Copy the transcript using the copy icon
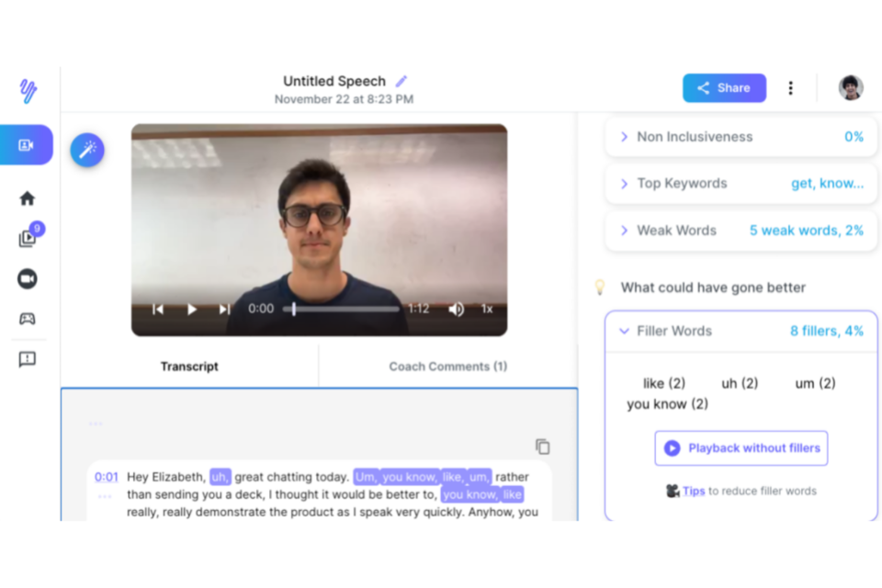This screenshot has height=588, width=882. pyautogui.click(x=542, y=447)
